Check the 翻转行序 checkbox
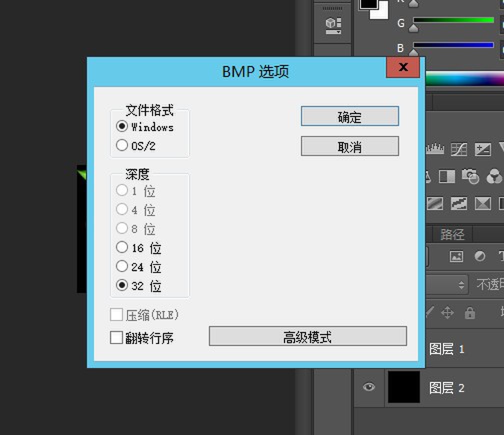Viewport: 504px width, 435px height. click(x=116, y=338)
